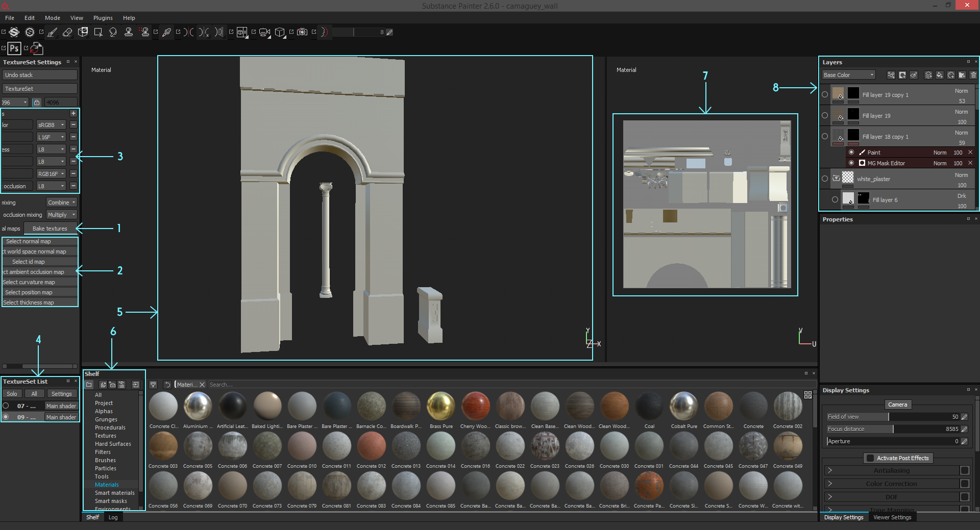
Task: Click the Shelf filter funnel icon
Action: (153, 385)
